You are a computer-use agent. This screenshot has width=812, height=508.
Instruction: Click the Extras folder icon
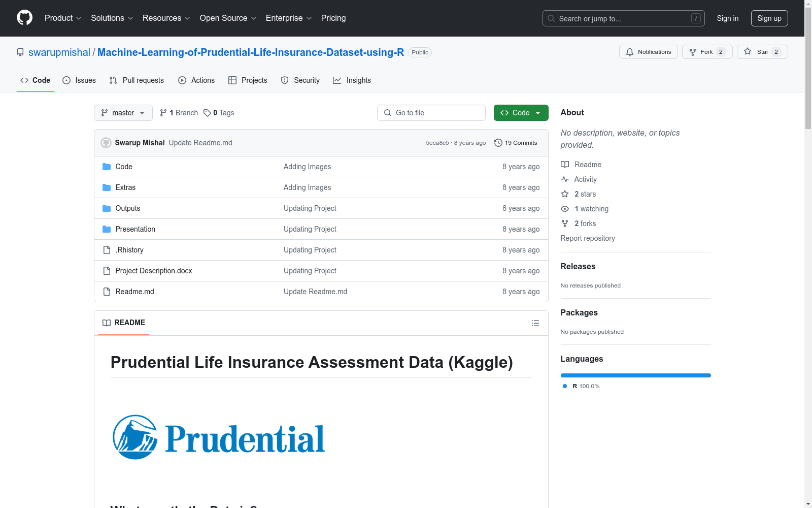(x=107, y=187)
